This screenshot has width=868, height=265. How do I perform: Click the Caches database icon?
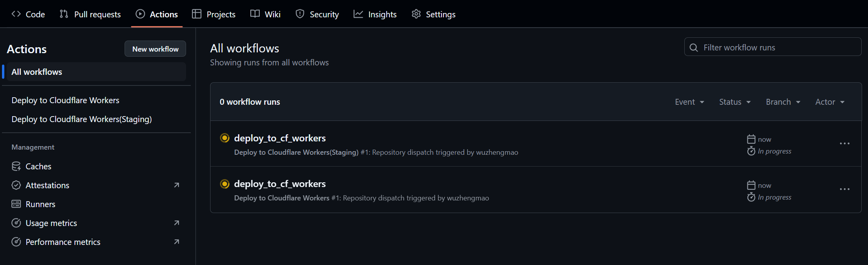coord(16,166)
